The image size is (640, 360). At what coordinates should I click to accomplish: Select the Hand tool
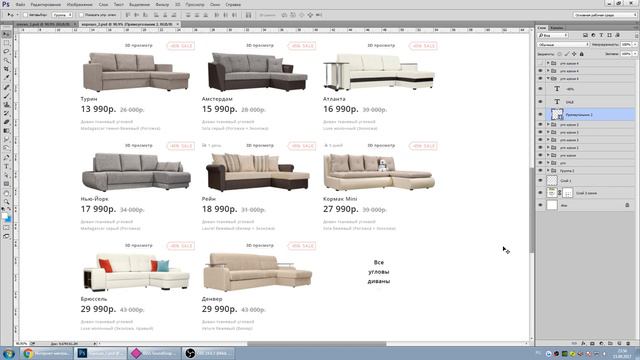pos(6,193)
